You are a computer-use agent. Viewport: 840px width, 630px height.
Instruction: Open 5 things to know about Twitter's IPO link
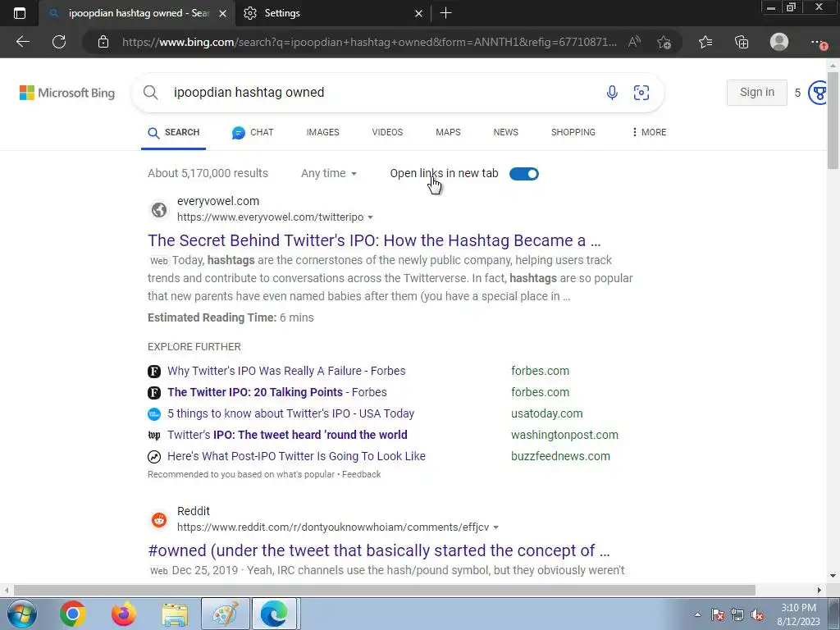(x=291, y=413)
